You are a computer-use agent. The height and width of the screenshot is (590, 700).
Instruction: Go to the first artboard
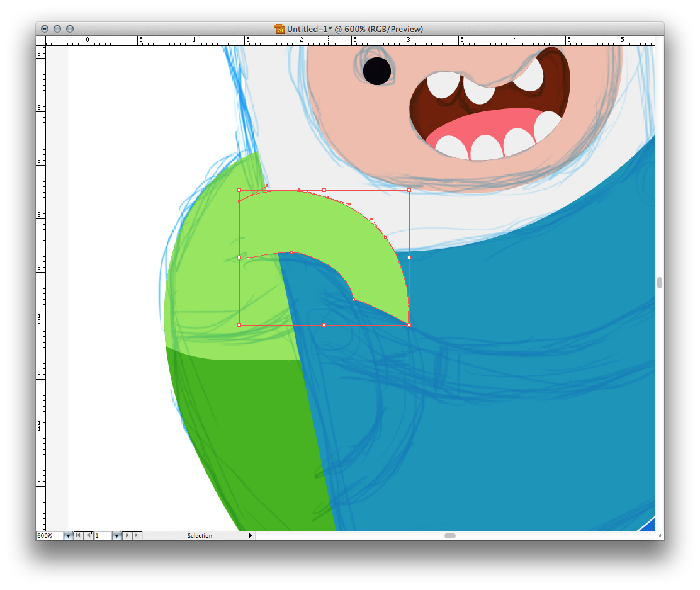(x=78, y=536)
